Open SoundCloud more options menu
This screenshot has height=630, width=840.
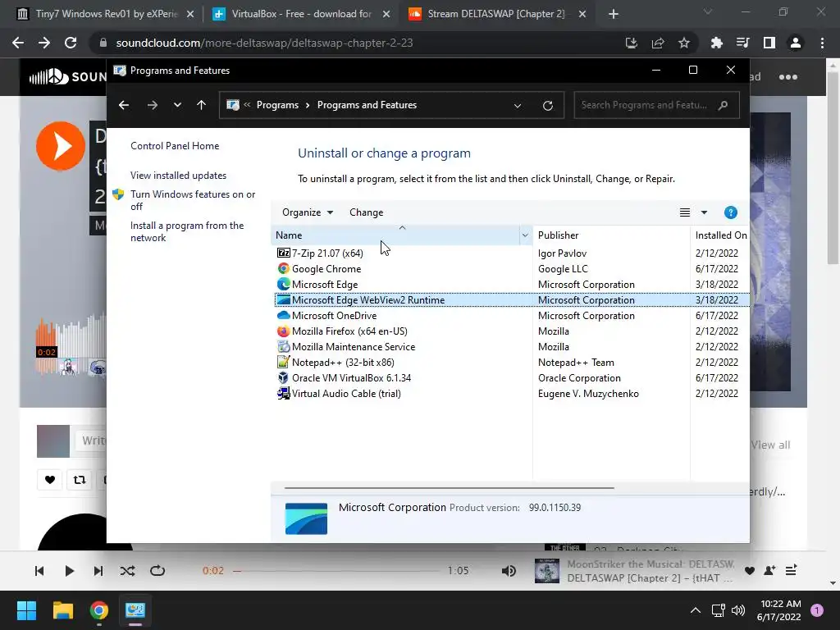788,77
